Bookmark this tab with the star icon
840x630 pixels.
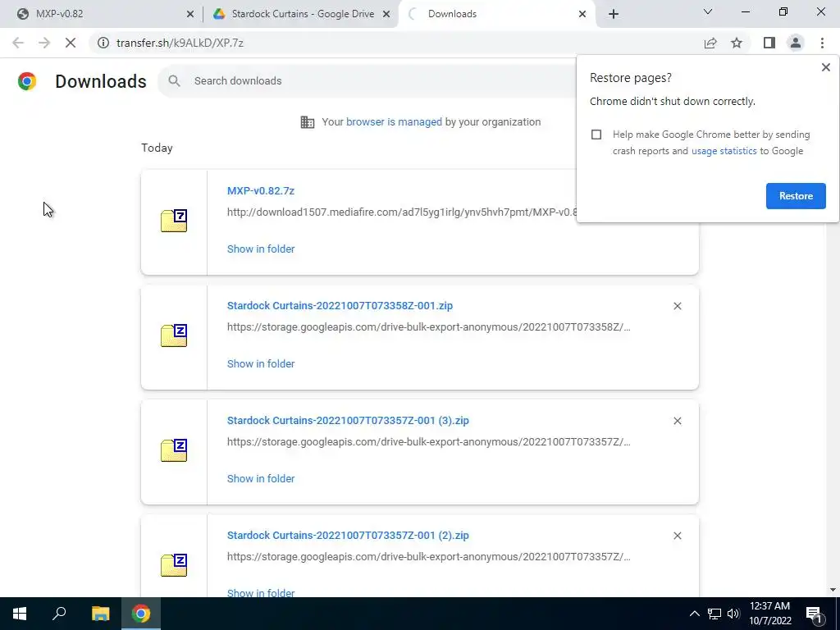737,43
